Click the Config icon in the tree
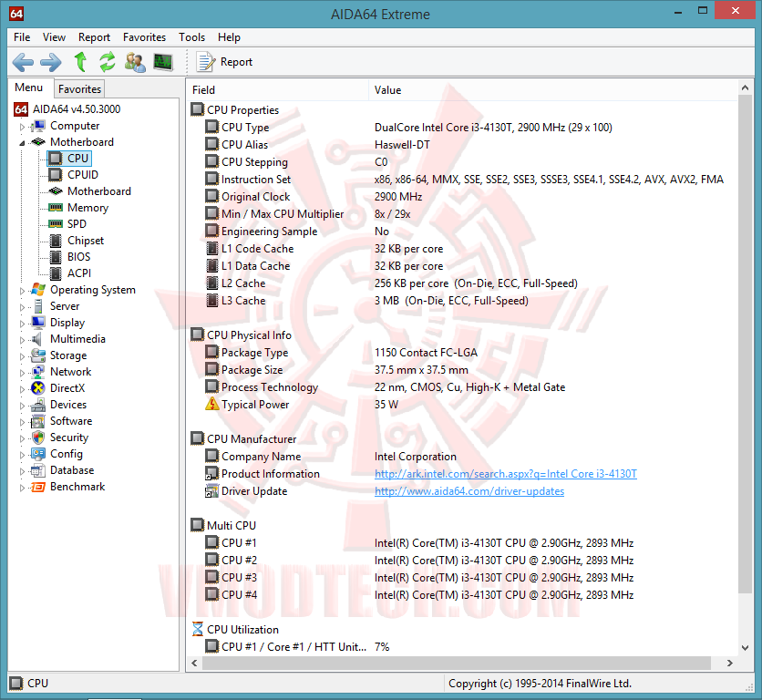 point(38,454)
